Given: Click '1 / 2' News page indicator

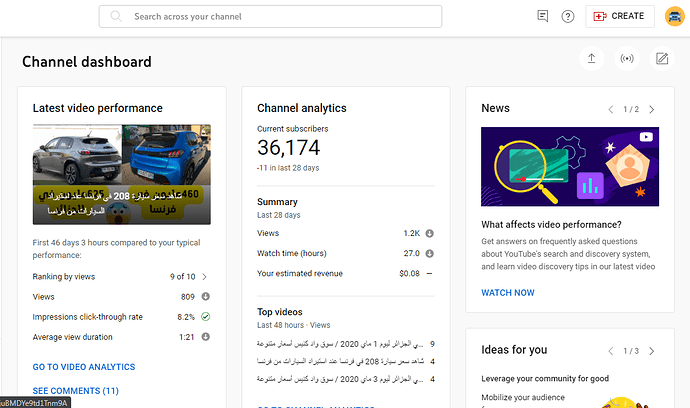Looking at the screenshot, I should pyautogui.click(x=631, y=110).
